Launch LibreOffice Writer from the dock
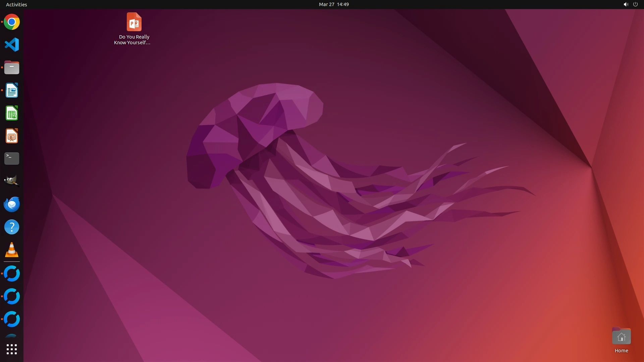The height and width of the screenshot is (362, 644). (x=12, y=90)
